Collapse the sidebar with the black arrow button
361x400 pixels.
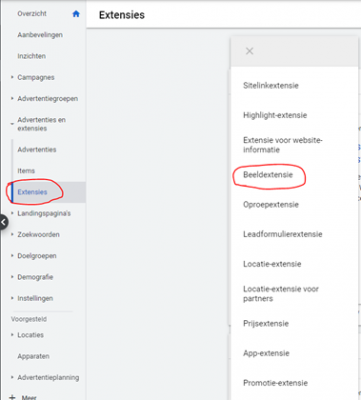click(3, 222)
